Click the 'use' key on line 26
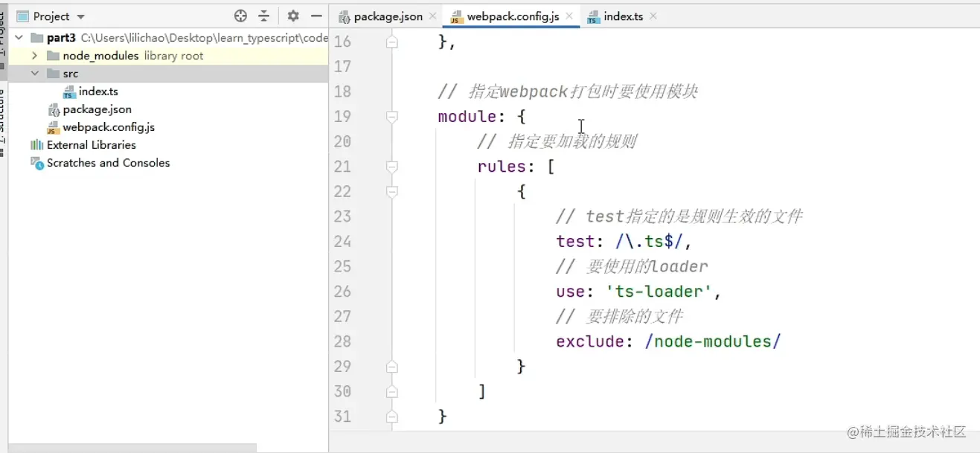This screenshot has width=980, height=453. coord(571,292)
